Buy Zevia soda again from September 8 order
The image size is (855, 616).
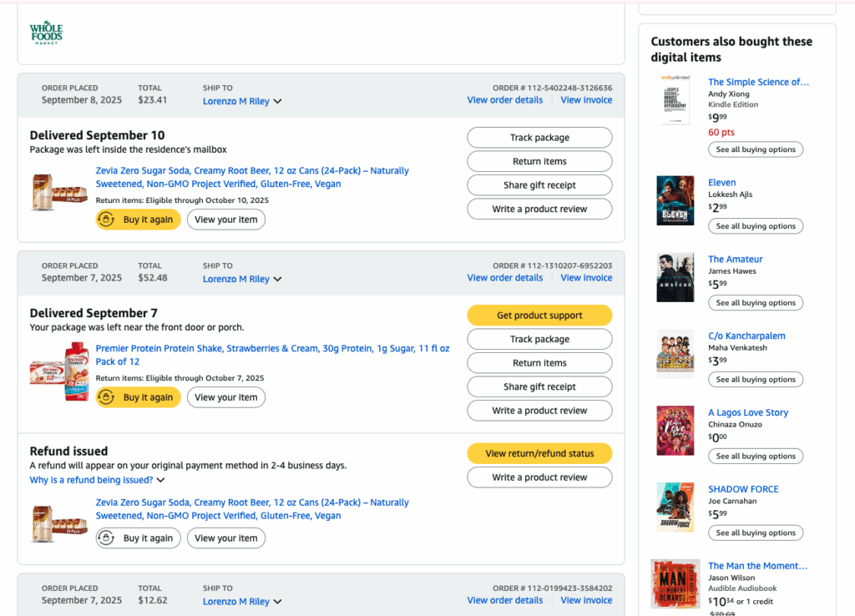pyautogui.click(x=139, y=220)
